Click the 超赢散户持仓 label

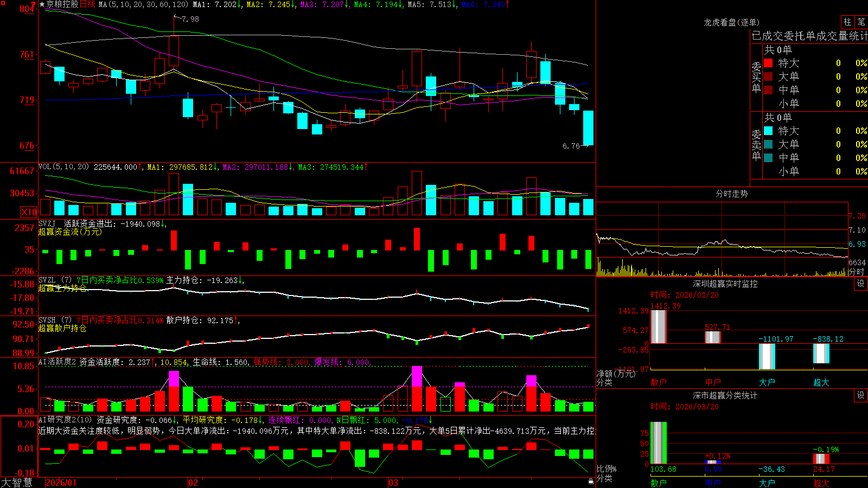[62, 328]
